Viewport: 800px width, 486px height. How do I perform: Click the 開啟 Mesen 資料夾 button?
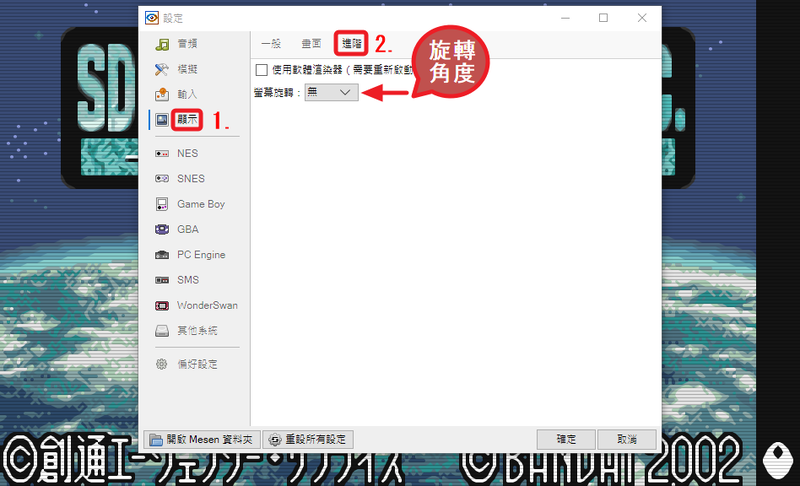[x=202, y=440]
